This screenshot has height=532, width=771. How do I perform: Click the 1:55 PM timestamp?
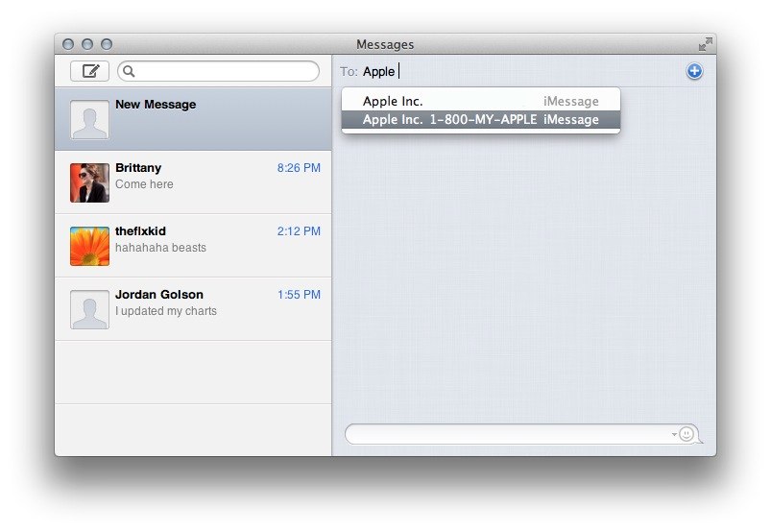point(299,295)
